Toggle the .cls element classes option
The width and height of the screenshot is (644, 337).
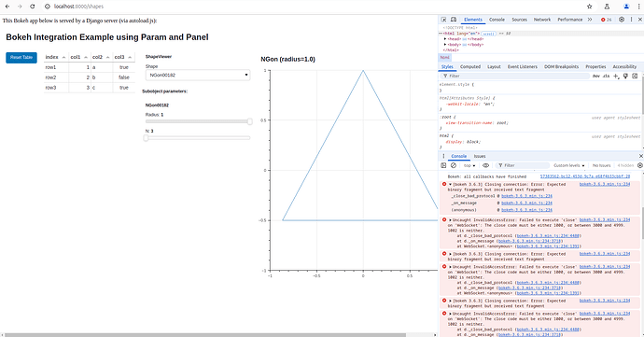pyautogui.click(x=607, y=76)
